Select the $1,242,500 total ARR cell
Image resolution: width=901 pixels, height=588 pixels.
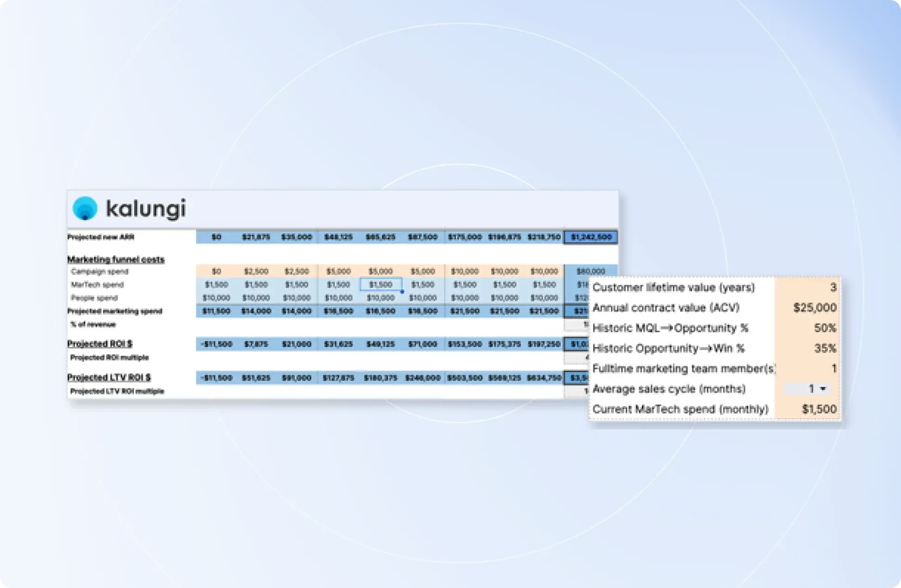[x=591, y=237]
